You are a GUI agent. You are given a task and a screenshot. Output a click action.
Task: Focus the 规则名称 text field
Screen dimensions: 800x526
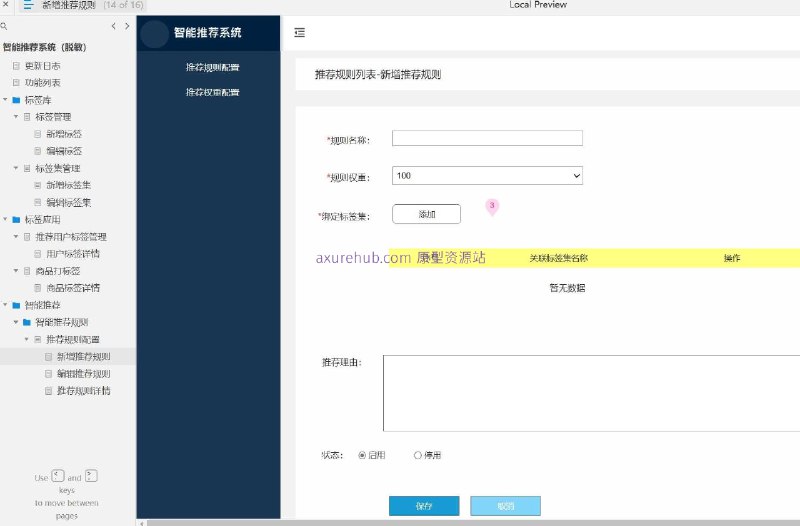pyautogui.click(x=487, y=138)
